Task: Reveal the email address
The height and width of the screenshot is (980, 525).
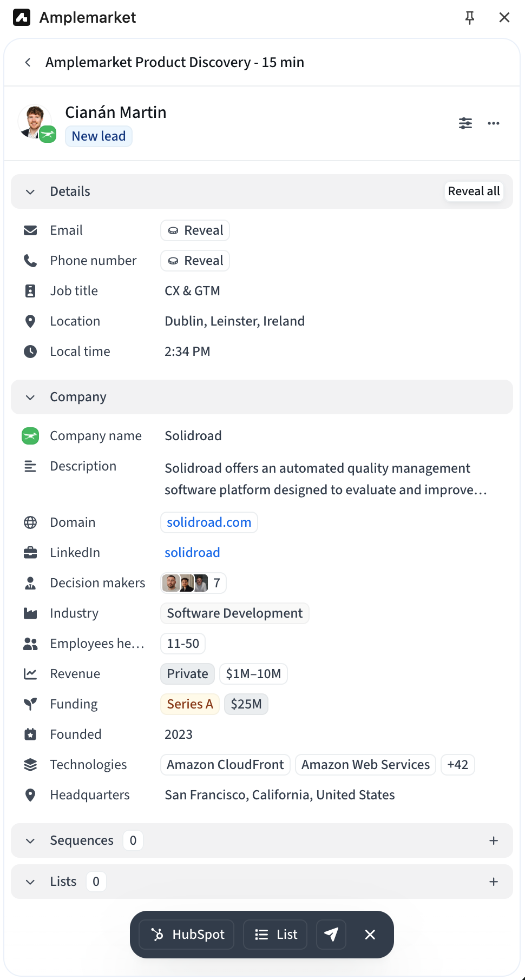Action: tap(195, 230)
